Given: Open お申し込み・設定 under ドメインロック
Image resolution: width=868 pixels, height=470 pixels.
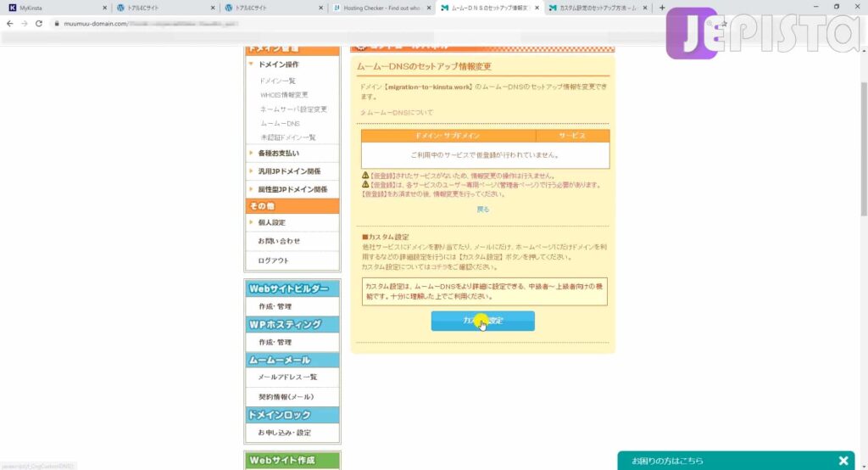Looking at the screenshot, I should click(285, 433).
